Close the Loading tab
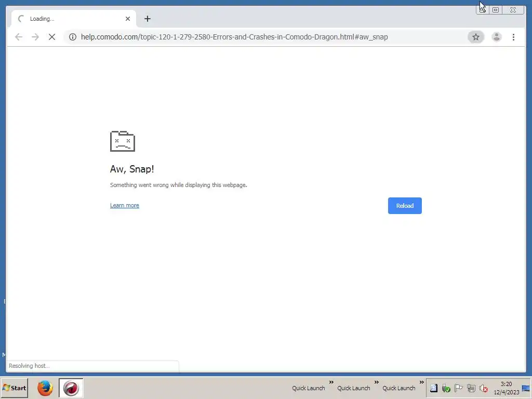This screenshot has width=532, height=399. [128, 19]
